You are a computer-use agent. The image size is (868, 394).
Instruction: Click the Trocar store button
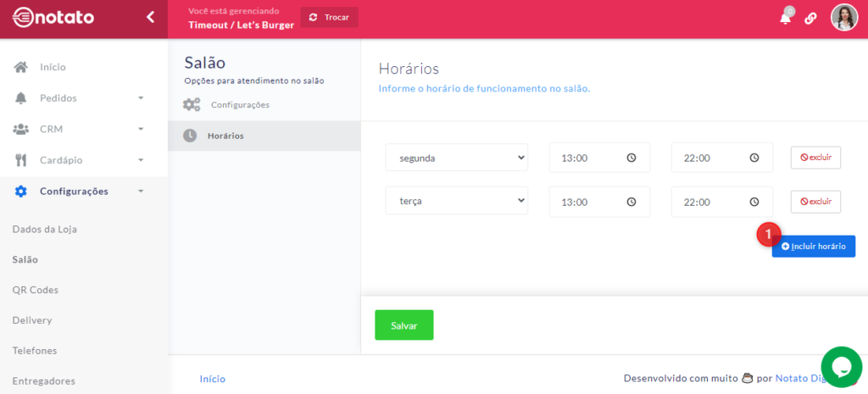(x=329, y=17)
